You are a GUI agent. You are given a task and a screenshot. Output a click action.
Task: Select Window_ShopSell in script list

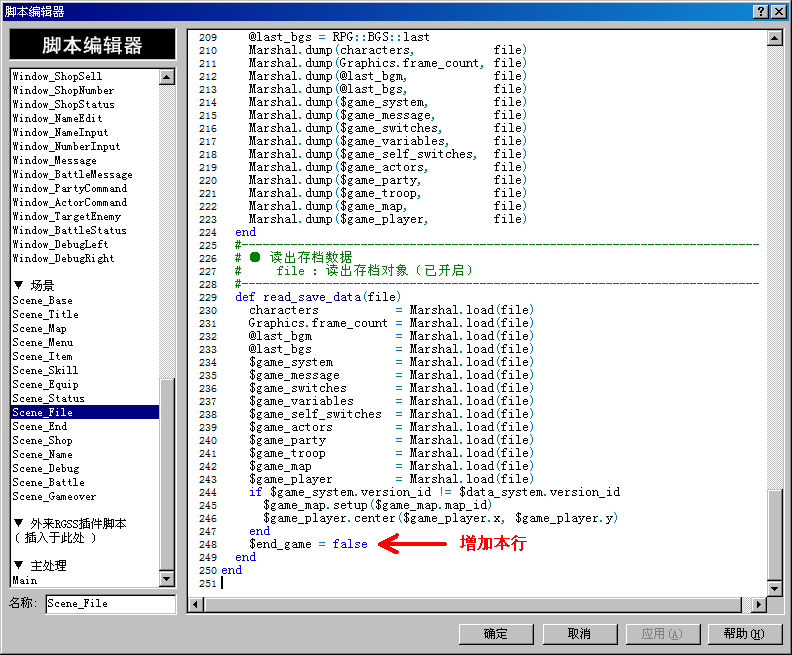coord(57,76)
